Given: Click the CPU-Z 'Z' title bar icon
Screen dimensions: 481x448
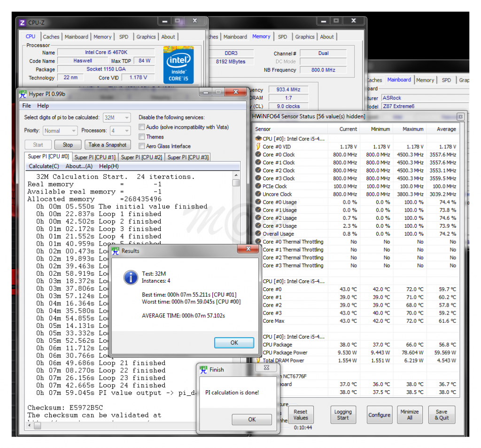Looking at the screenshot, I should [x=22, y=23].
